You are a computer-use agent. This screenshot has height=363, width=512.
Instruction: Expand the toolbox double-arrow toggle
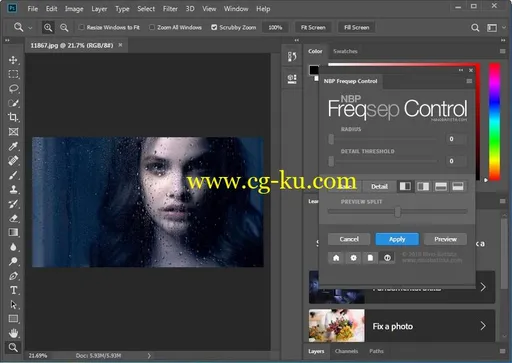[7, 40]
